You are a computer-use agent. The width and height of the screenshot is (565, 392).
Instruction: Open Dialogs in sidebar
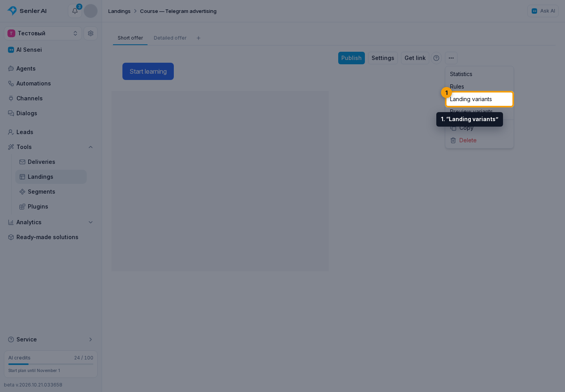point(51,113)
